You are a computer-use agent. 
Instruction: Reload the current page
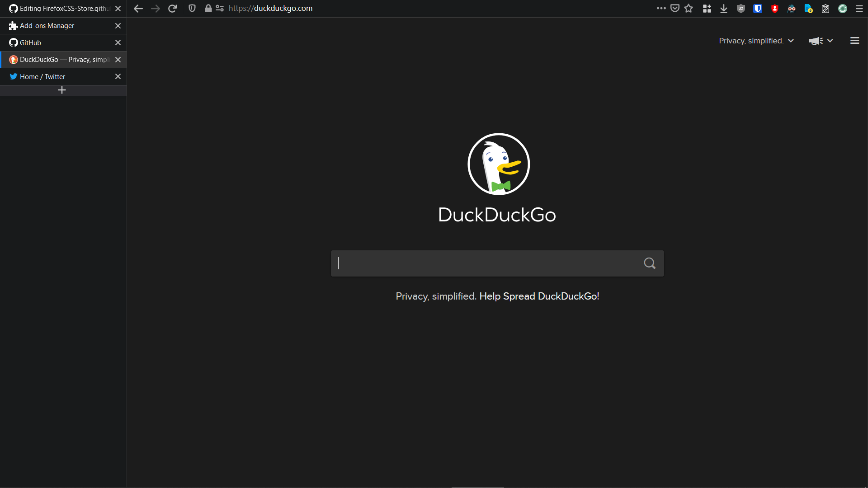tap(172, 9)
